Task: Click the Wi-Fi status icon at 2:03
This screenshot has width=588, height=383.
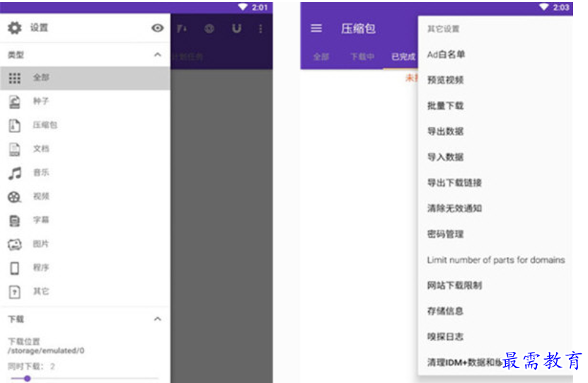Action: pos(543,7)
